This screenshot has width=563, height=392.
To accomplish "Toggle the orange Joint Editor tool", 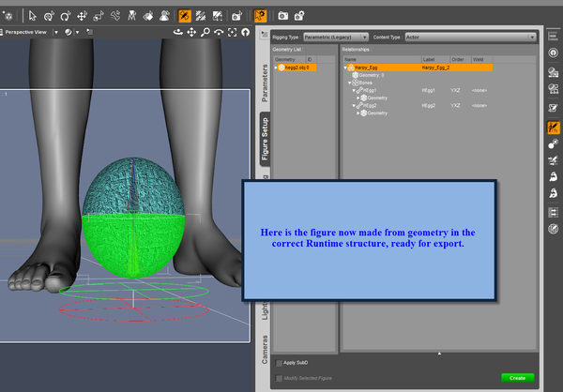I will [185, 16].
